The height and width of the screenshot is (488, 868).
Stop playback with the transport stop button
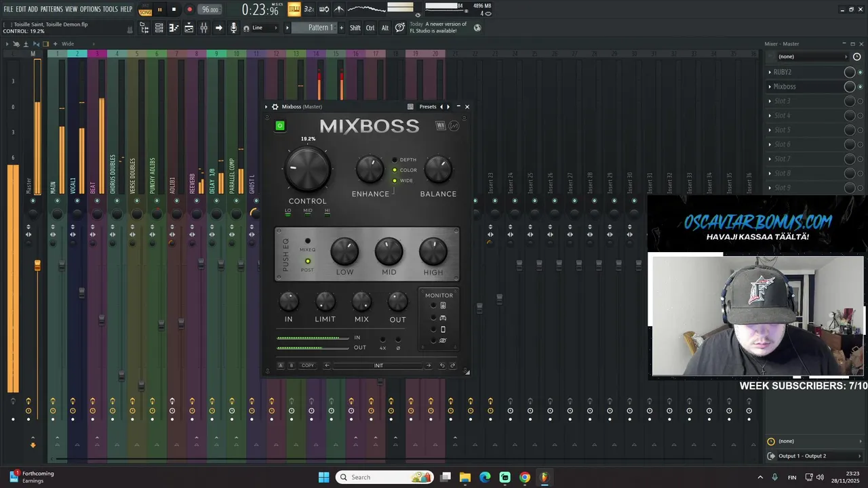[x=174, y=9]
